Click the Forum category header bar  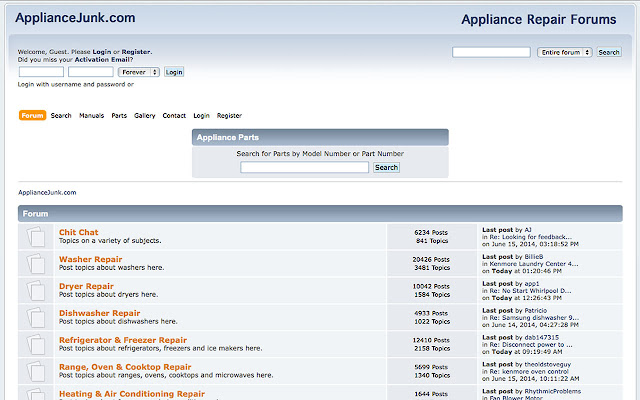(x=320, y=213)
